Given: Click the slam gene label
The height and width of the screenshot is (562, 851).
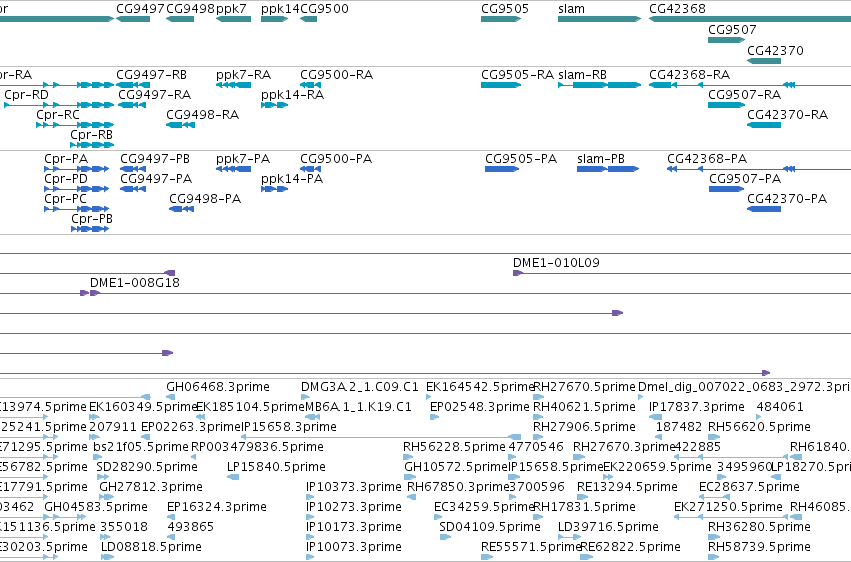Looking at the screenshot, I should pos(571,9).
